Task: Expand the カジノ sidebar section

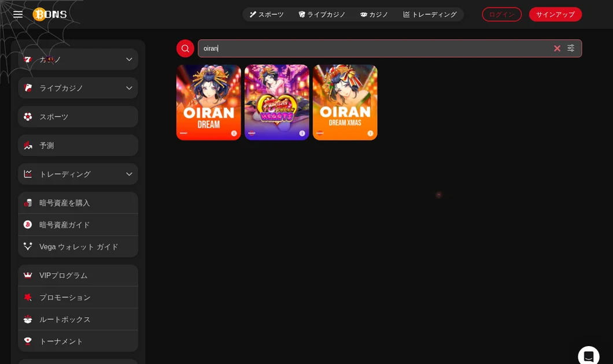Action: pyautogui.click(x=78, y=60)
